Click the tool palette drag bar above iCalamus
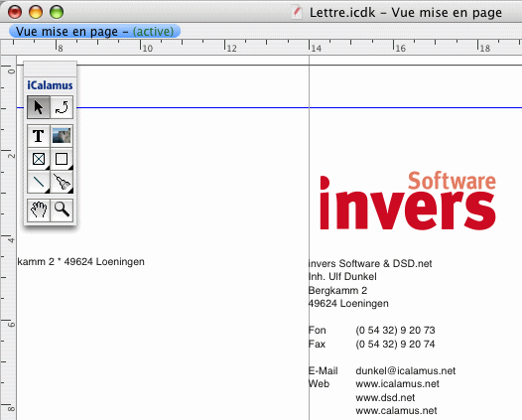Viewport: 522px width, 420px height. click(x=51, y=69)
